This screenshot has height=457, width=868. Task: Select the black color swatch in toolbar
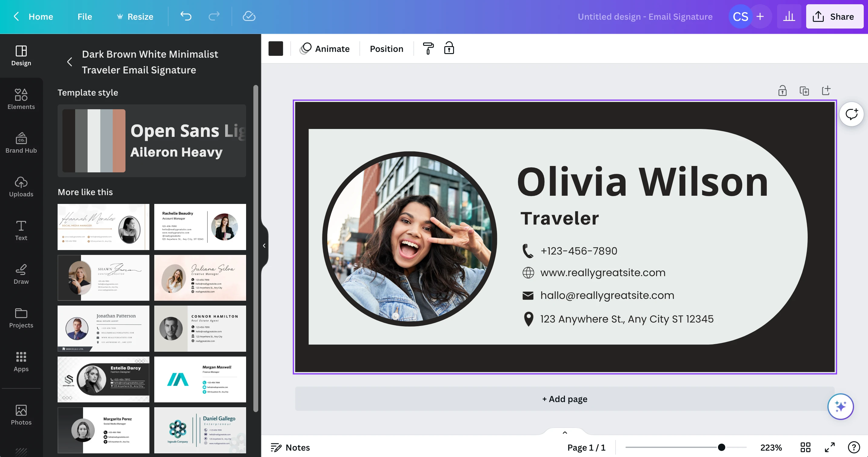276,48
